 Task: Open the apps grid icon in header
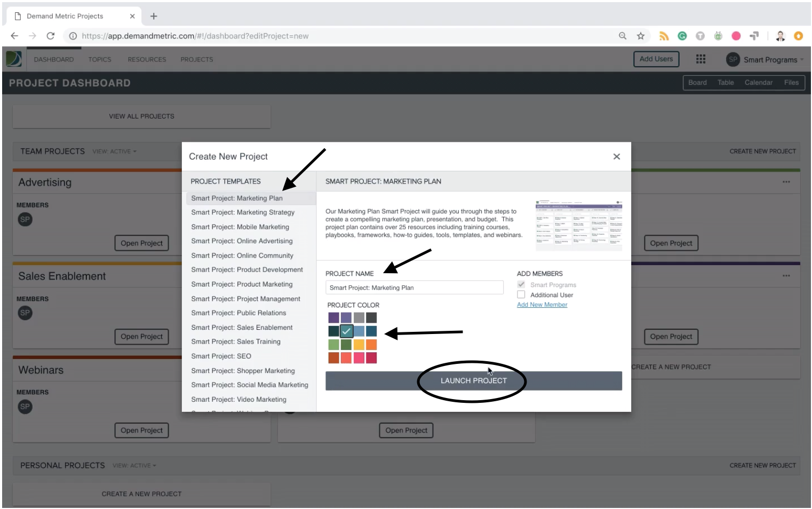click(x=700, y=59)
